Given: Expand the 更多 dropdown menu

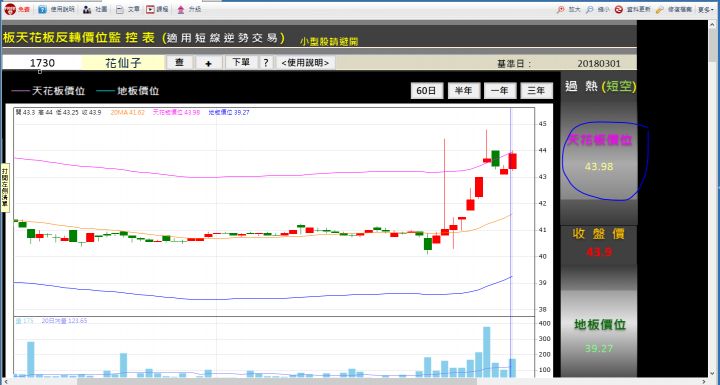Looking at the screenshot, I should pos(705,10).
